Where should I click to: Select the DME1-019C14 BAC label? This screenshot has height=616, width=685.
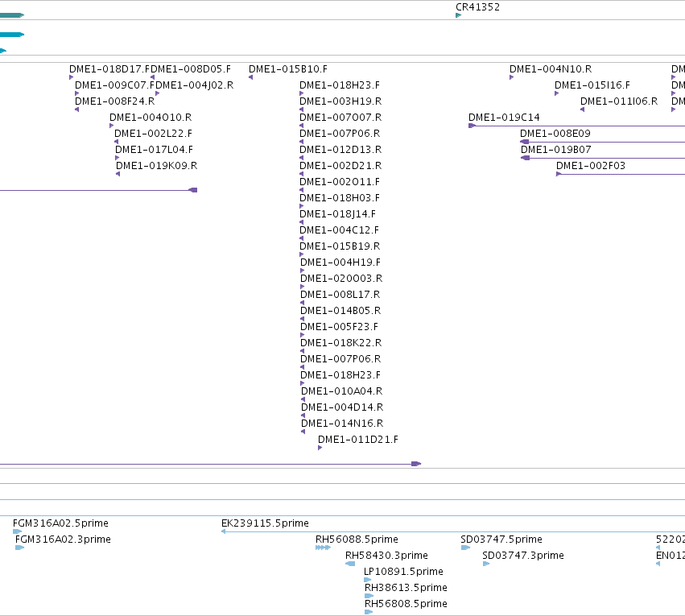point(504,118)
